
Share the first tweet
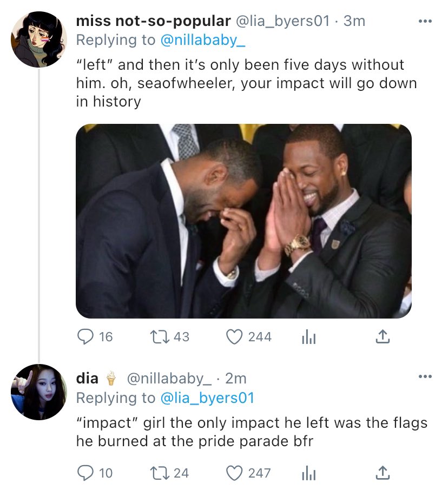[x=382, y=337]
